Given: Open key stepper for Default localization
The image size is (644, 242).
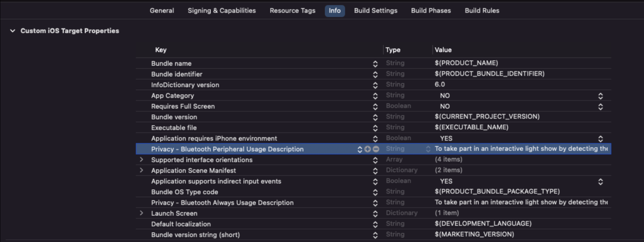Looking at the screenshot, I should point(375,224).
